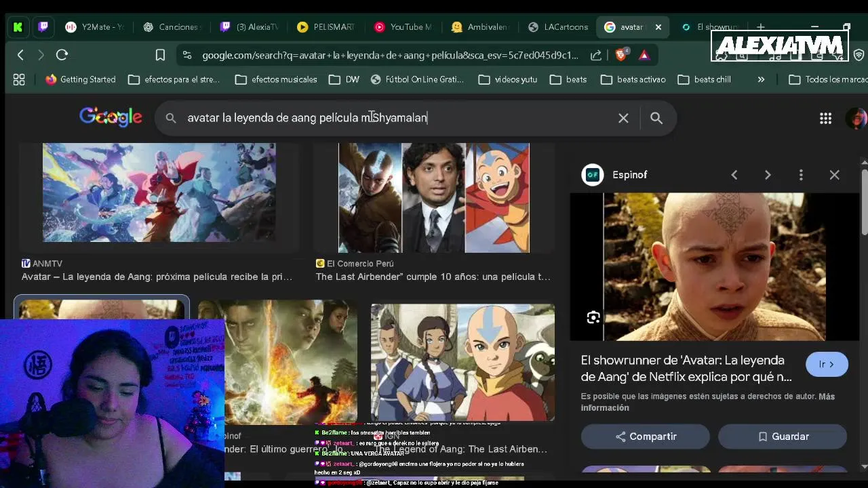Close the Espinof image preview panel

[x=834, y=175]
